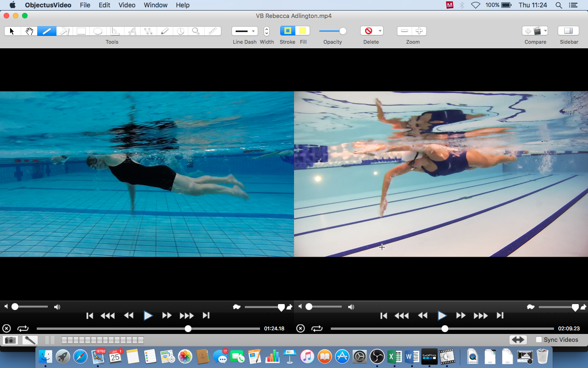Toggle loop on the left video

click(x=23, y=328)
